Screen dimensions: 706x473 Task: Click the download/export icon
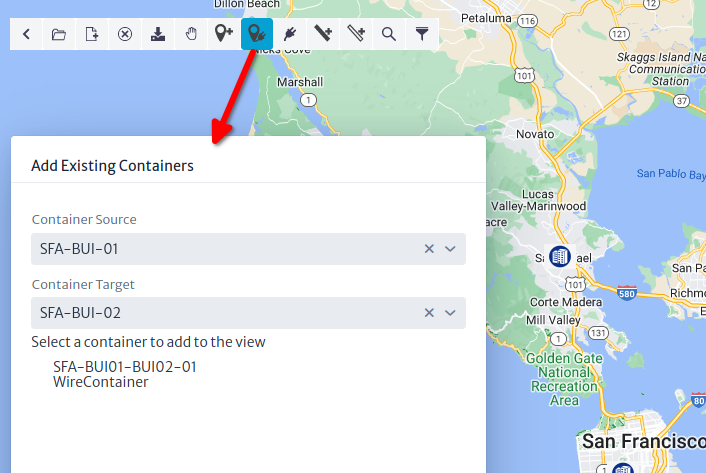(x=158, y=34)
